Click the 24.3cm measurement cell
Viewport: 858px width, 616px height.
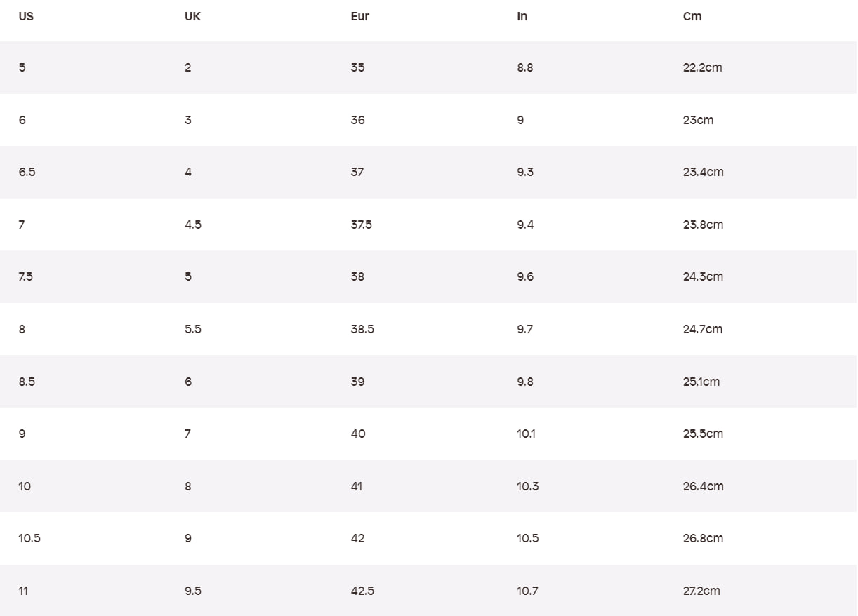pyautogui.click(x=703, y=276)
